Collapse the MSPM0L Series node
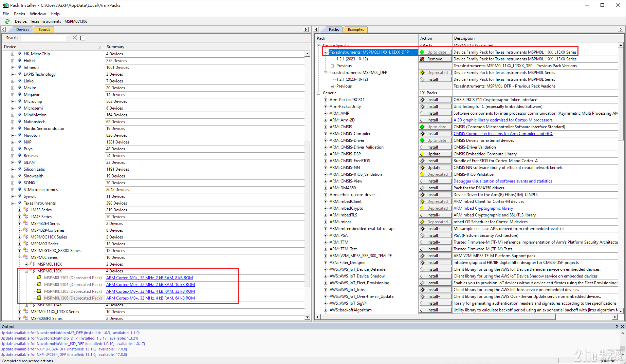This screenshot has height=364, width=626. [x=19, y=257]
